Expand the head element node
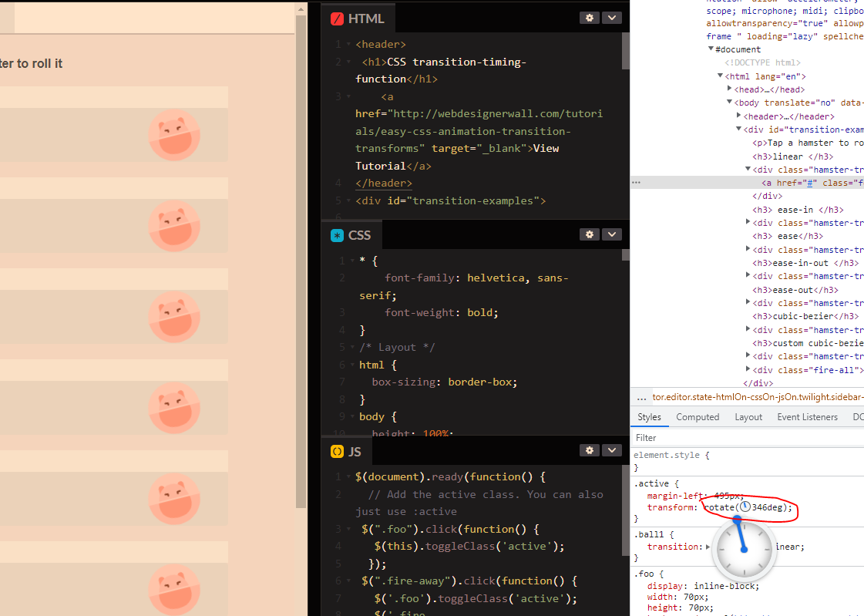Image resolution: width=864 pixels, height=616 pixels. (730, 89)
